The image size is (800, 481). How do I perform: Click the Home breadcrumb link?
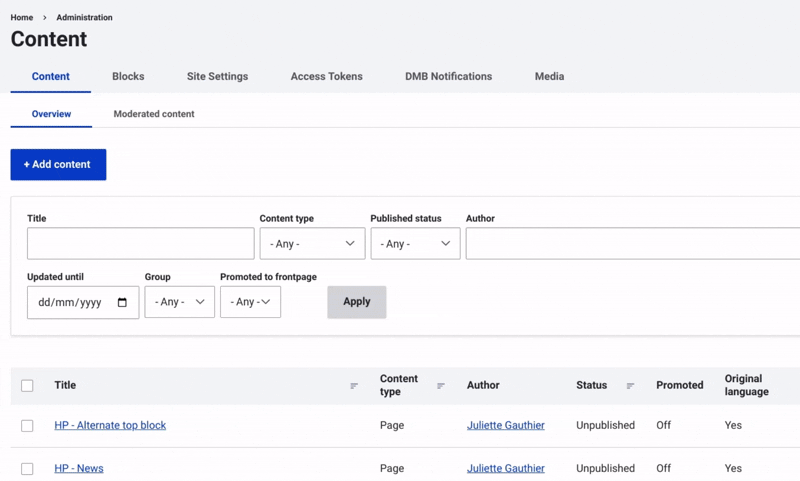pos(22,17)
